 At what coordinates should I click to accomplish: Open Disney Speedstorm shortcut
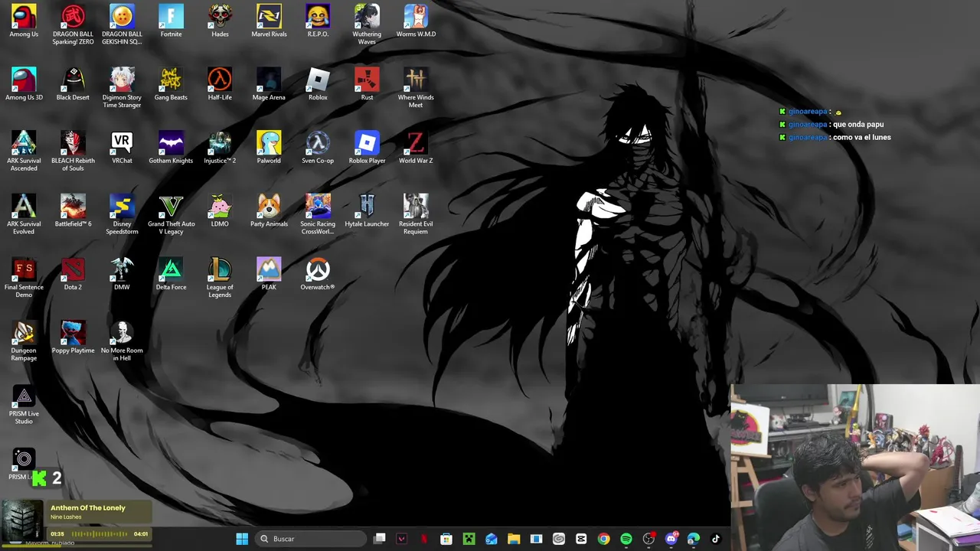pos(122,215)
